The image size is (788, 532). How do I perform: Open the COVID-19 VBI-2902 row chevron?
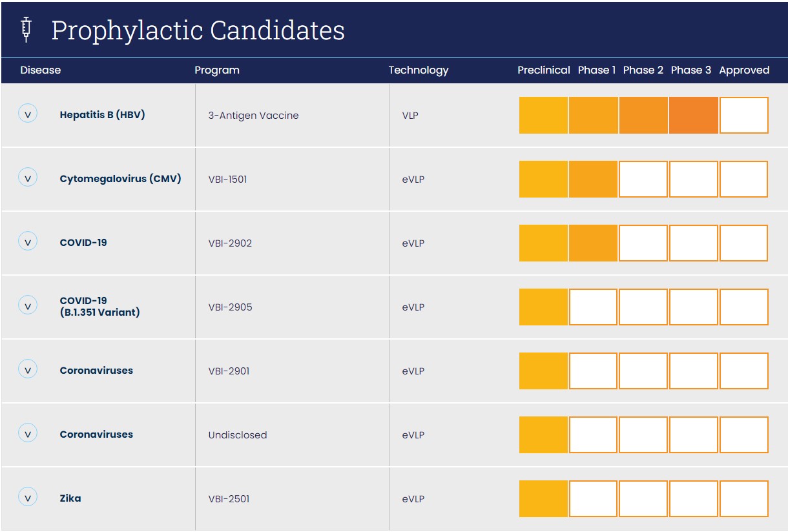coord(28,242)
